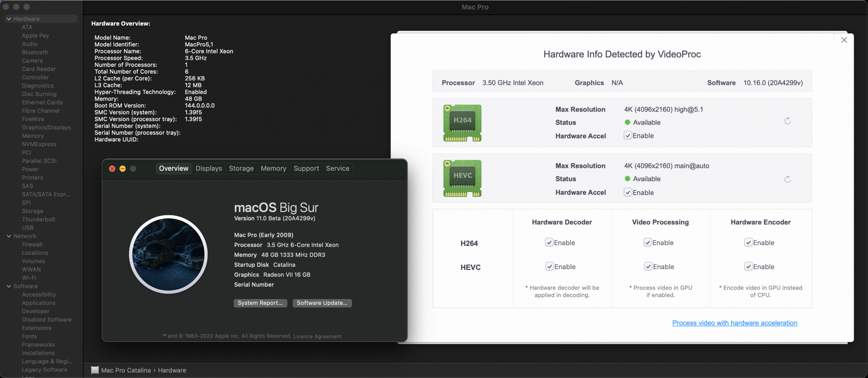Refresh the H264 detection status
868x378 pixels.
click(x=787, y=121)
